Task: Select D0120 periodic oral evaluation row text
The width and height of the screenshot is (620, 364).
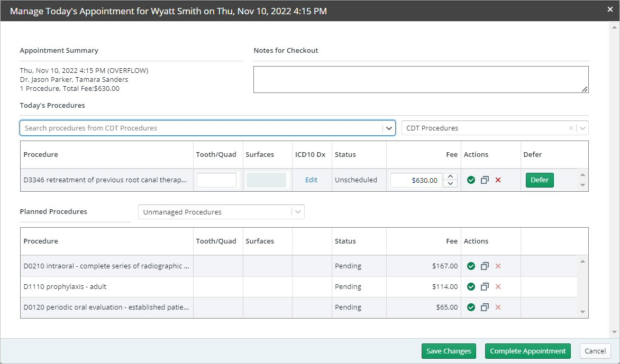Action: point(106,307)
